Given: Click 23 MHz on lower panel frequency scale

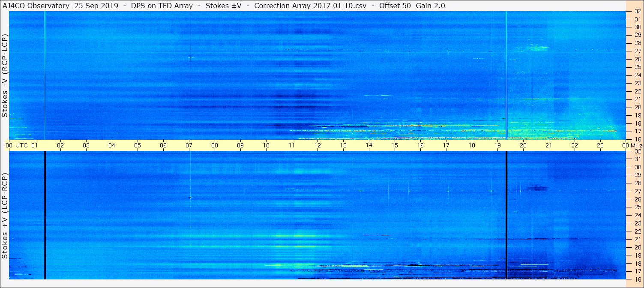Looking at the screenshot, I should coord(637,223).
